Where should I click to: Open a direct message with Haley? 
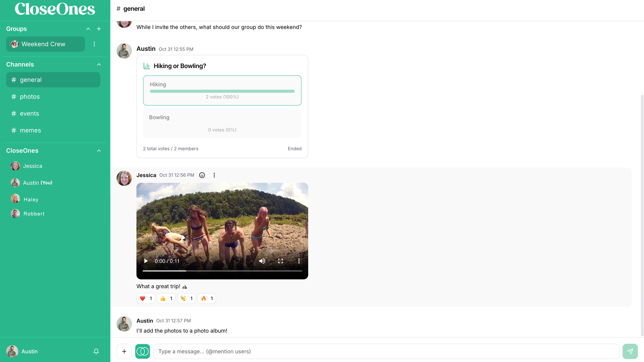(31, 199)
